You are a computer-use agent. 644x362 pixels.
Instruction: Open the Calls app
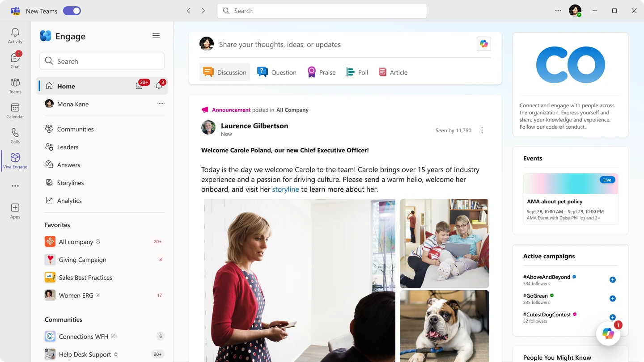point(15,136)
